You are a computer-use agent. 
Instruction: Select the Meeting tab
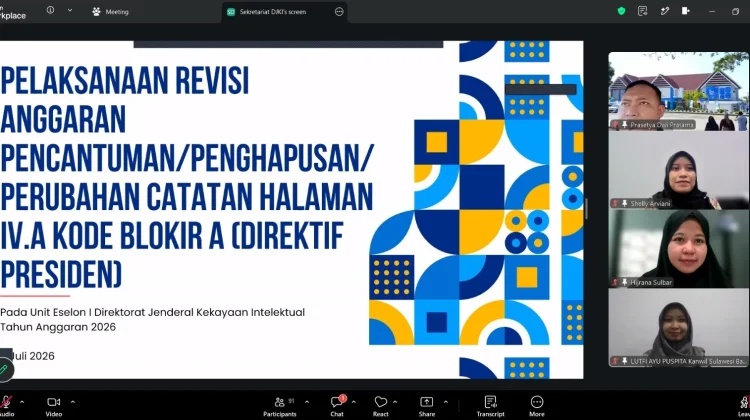click(x=110, y=11)
